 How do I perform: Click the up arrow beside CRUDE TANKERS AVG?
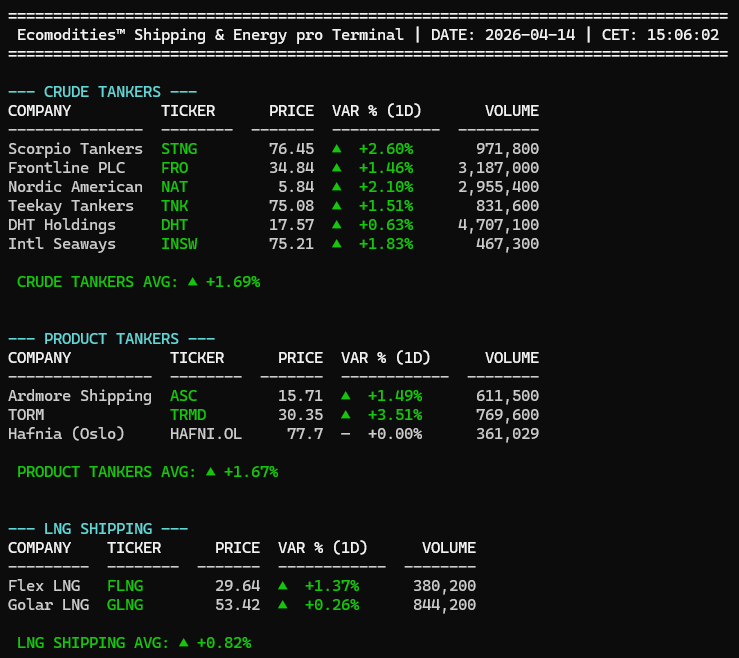pos(192,281)
